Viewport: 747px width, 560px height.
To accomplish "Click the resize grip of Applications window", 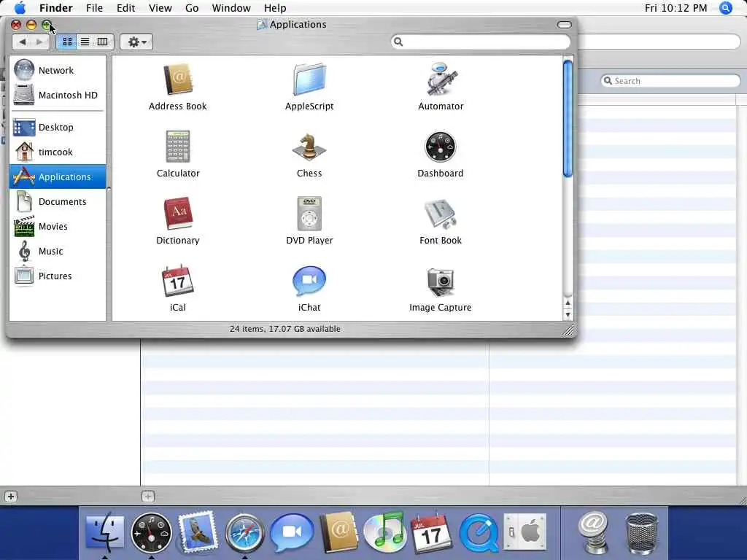I will click(569, 330).
